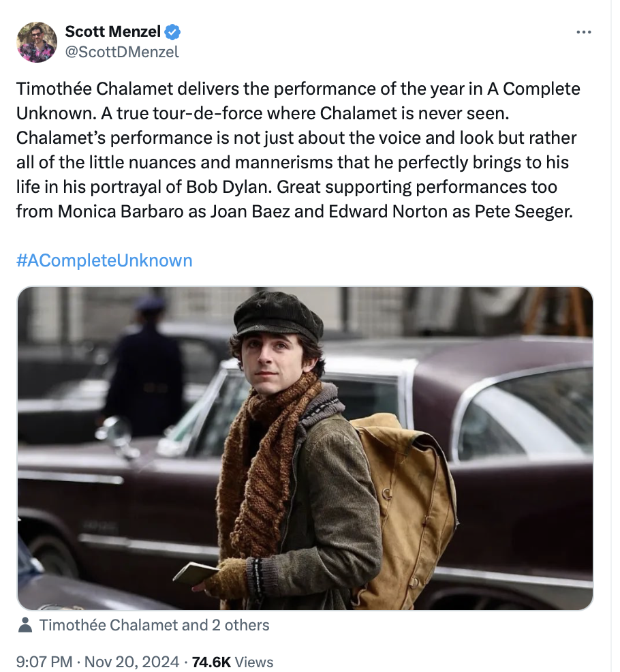Open the attached movie still photo
Screen dimensions: 620x672
305,448
